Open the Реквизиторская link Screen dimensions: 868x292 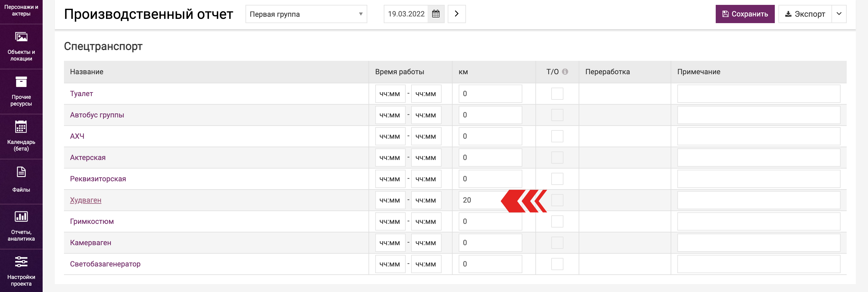point(98,179)
